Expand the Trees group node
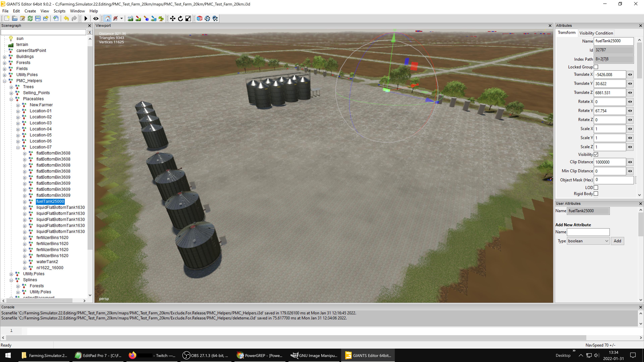 (11, 87)
